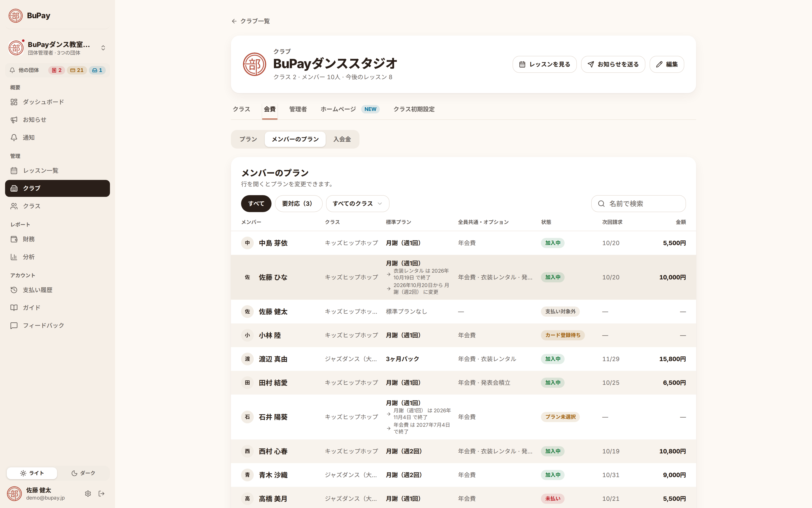Click the 名前で検索 search field
Viewport: 812px width, 508px height.
coord(638,204)
